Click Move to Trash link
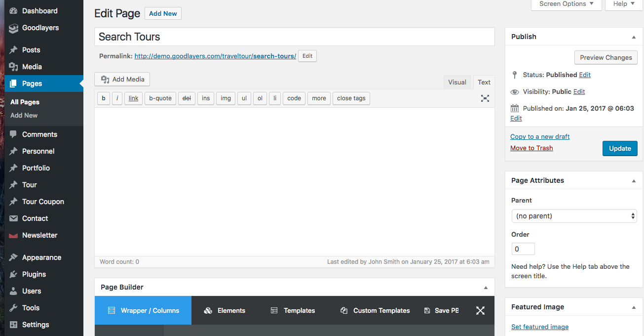644x336 pixels. pos(531,148)
